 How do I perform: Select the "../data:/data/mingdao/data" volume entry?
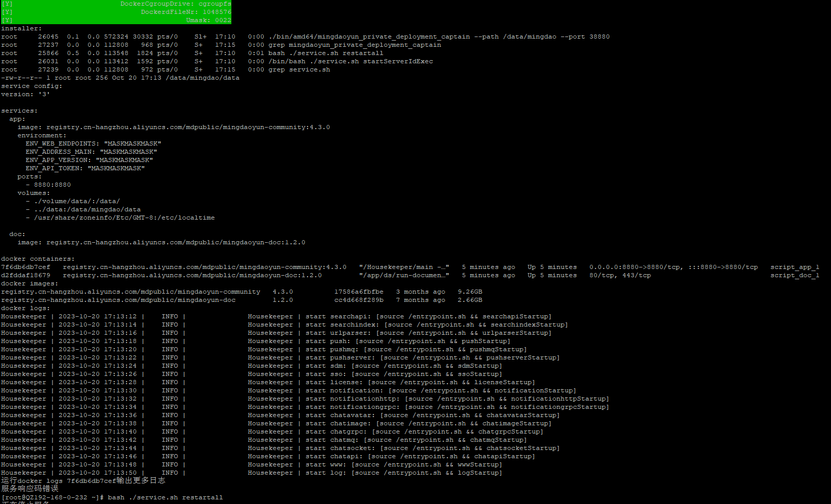coord(87,209)
